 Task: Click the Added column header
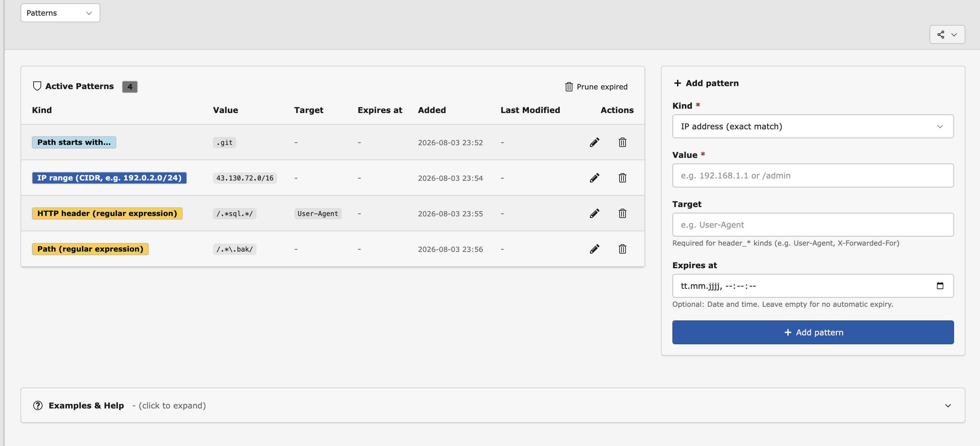tap(432, 110)
